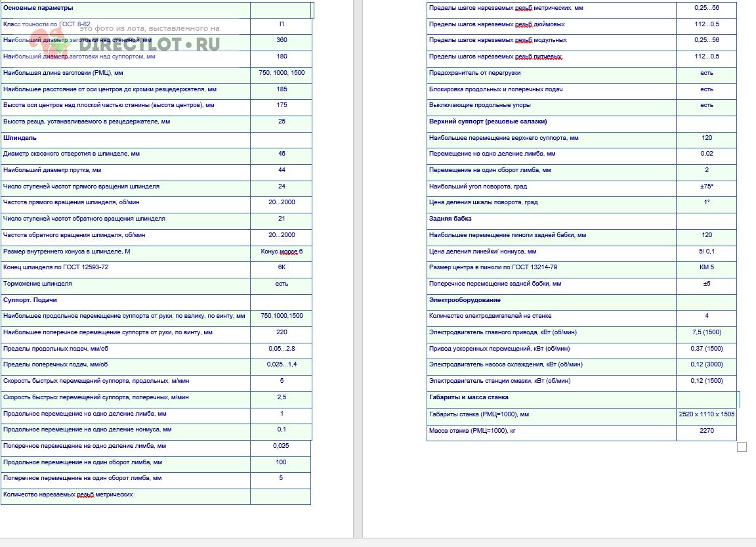The image size is (756, 547).
Task: Click '4' for количество электродвигателей
Action: pos(707,316)
